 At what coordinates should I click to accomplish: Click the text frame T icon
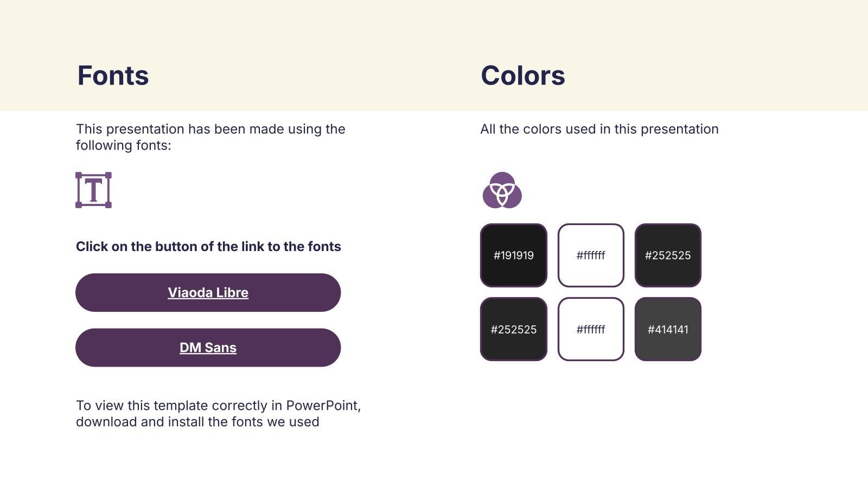click(93, 190)
